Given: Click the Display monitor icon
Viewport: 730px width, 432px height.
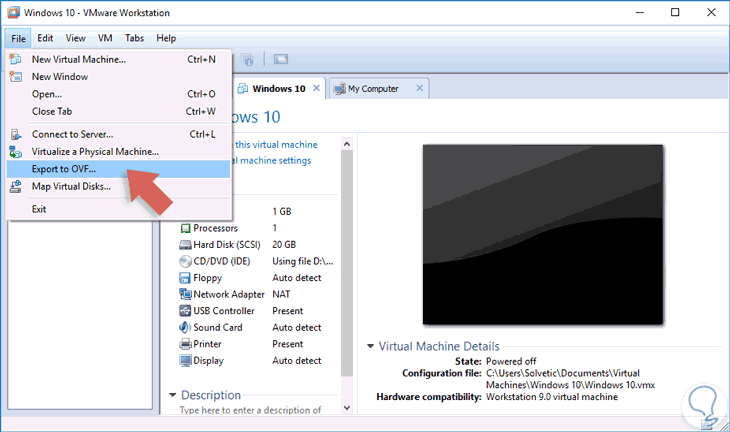Looking at the screenshot, I should [x=185, y=361].
